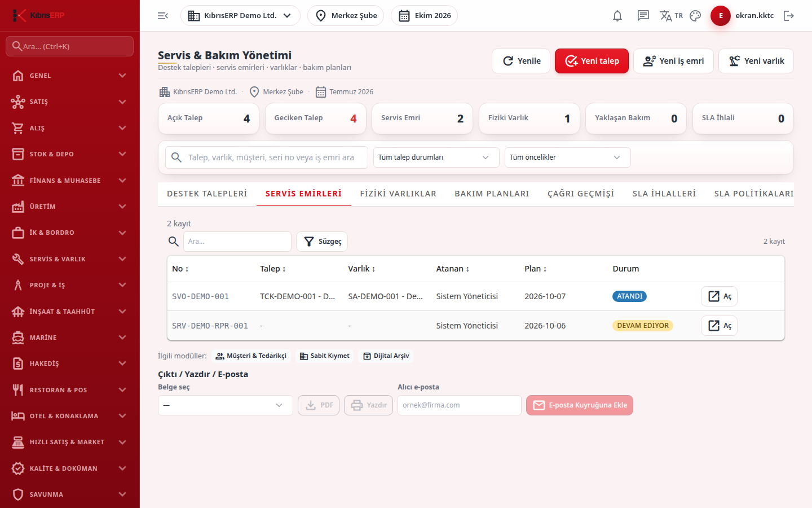
Task: Switch to FİZİKİ VARLIKLAR tab
Action: tap(398, 194)
